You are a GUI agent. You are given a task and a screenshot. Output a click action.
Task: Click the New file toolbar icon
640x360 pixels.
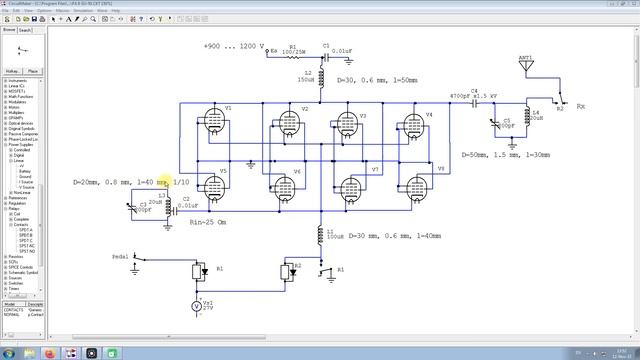tap(18, 19)
